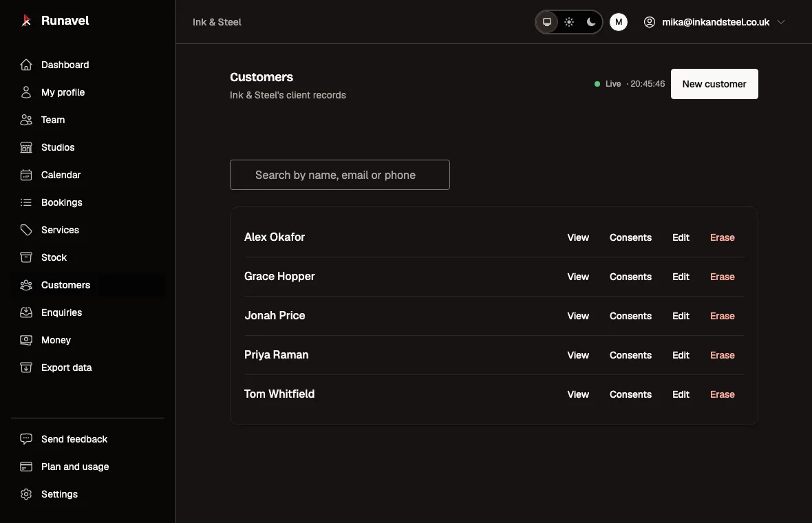The image size is (812, 523).
Task: Erase Tom Whitfield
Action: (723, 394)
